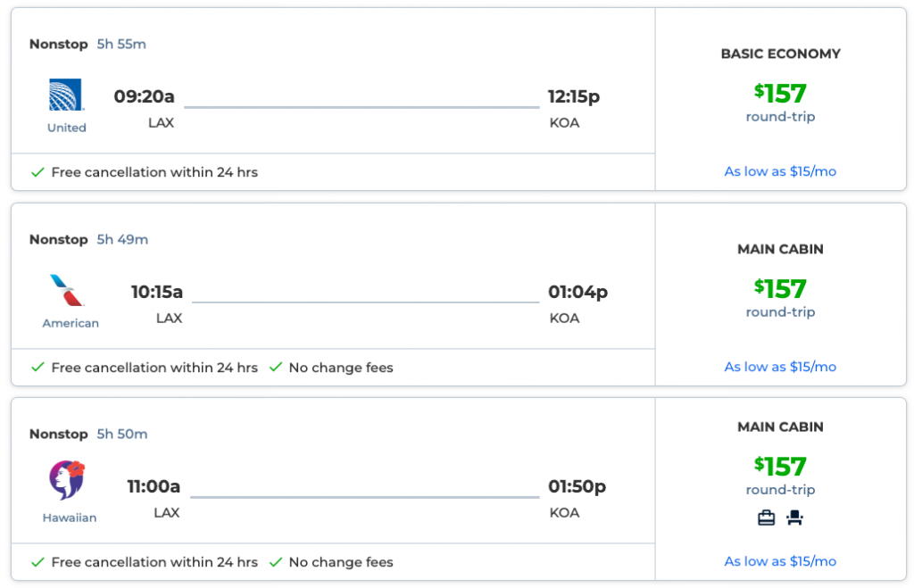
Task: Select the American Main Cabin $157 fare
Action: [x=780, y=289]
